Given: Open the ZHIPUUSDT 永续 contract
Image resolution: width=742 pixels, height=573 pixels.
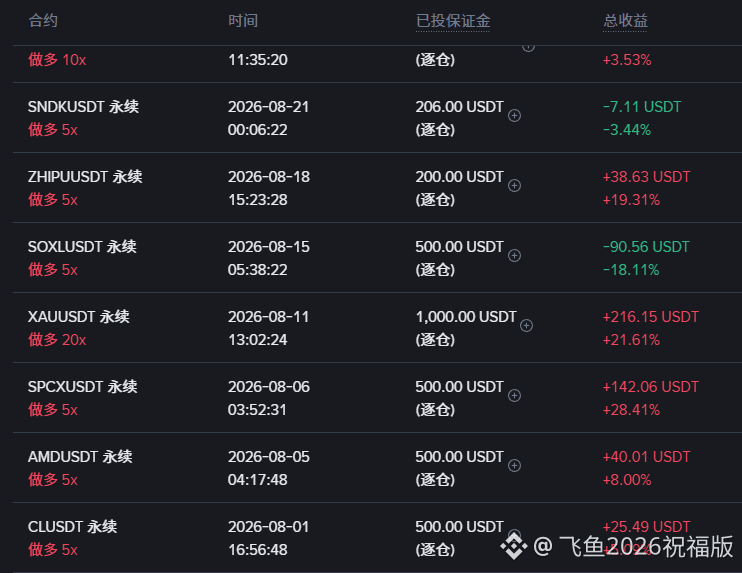Looking at the screenshot, I should pos(85,177).
